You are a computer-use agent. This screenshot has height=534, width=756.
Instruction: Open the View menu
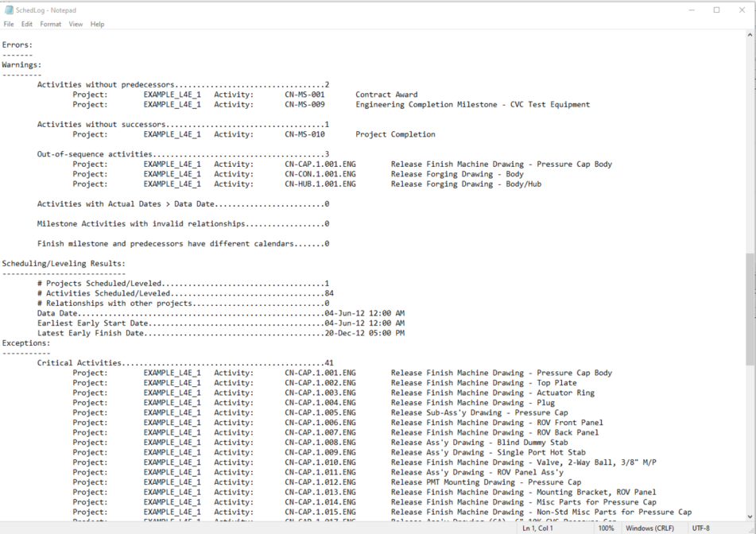(76, 24)
